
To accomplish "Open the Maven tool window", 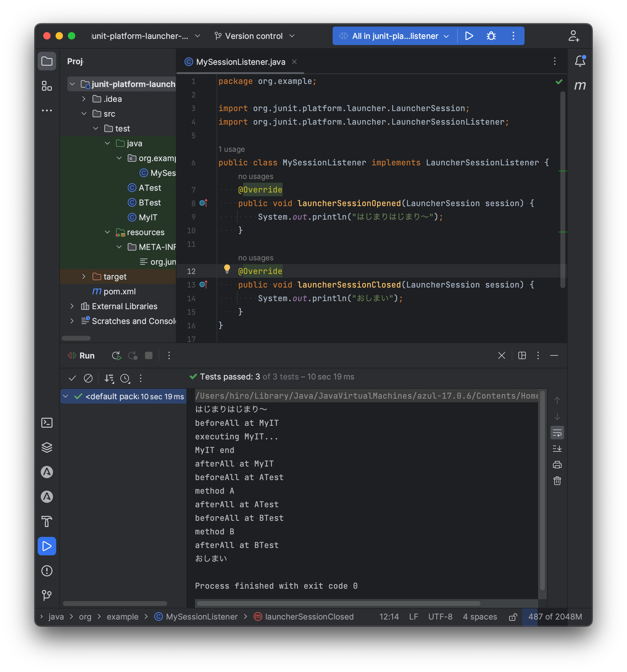I will tap(580, 85).
